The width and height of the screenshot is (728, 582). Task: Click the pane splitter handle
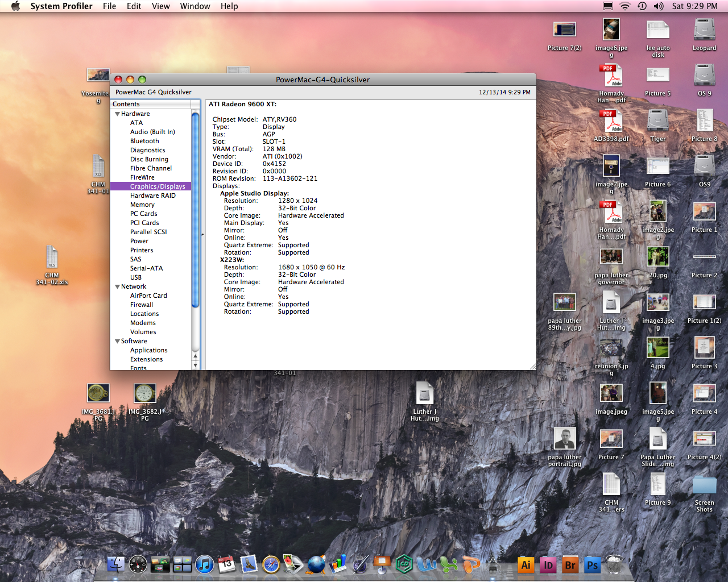(x=202, y=235)
